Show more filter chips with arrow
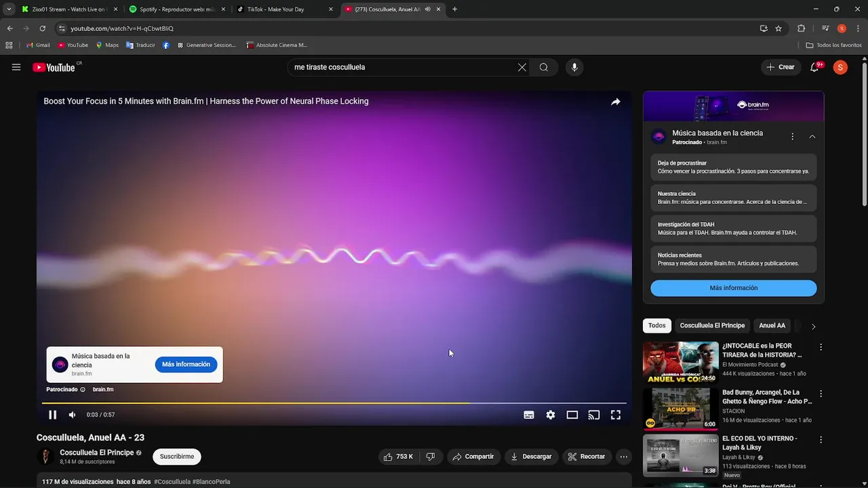Screen dimensions: 868x488 point(813,326)
